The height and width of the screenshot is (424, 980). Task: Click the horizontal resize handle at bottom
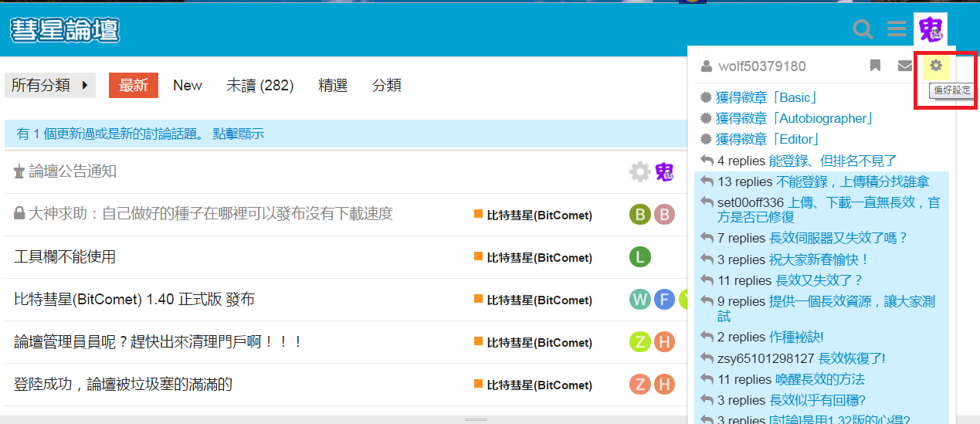coord(476,419)
